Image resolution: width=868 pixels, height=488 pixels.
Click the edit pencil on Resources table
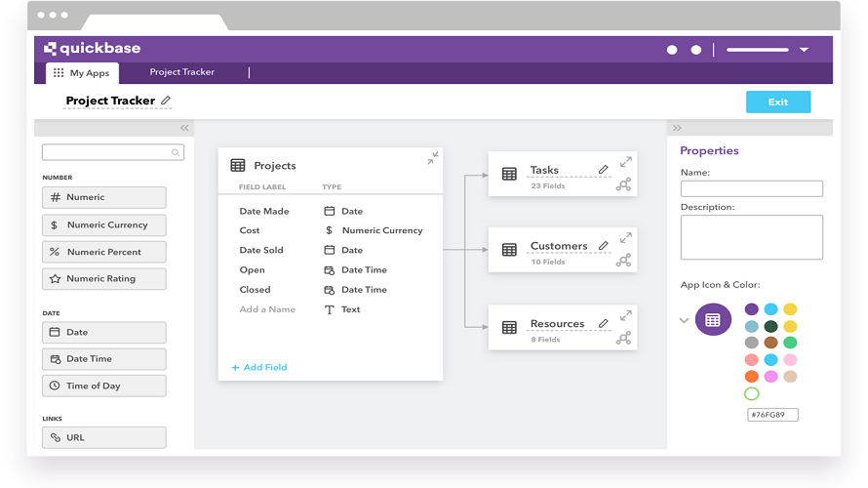604,323
